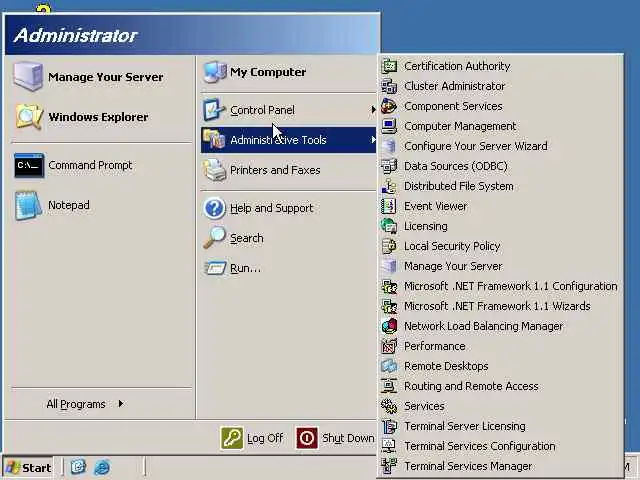640x480 pixels.
Task: Open Data Sources (ODBC) icon
Action: tap(389, 166)
